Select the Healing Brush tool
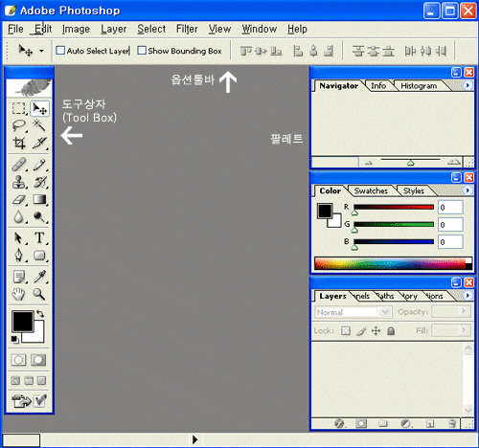Viewport: 479px width, 448px height. coord(19,165)
